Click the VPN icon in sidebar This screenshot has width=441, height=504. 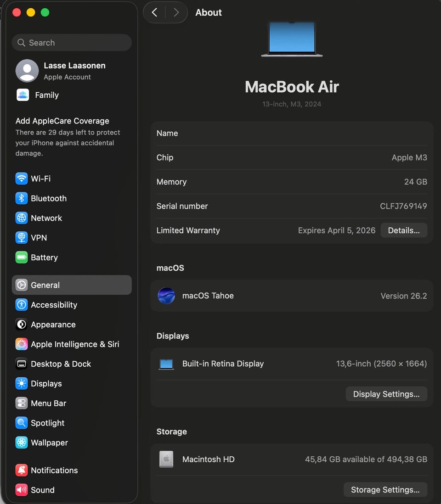click(22, 237)
